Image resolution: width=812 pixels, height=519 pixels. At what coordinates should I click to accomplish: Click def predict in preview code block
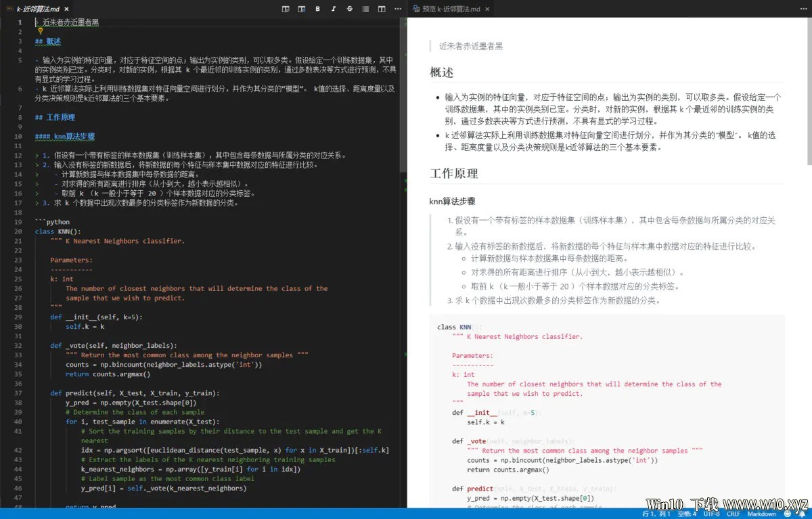472,488
